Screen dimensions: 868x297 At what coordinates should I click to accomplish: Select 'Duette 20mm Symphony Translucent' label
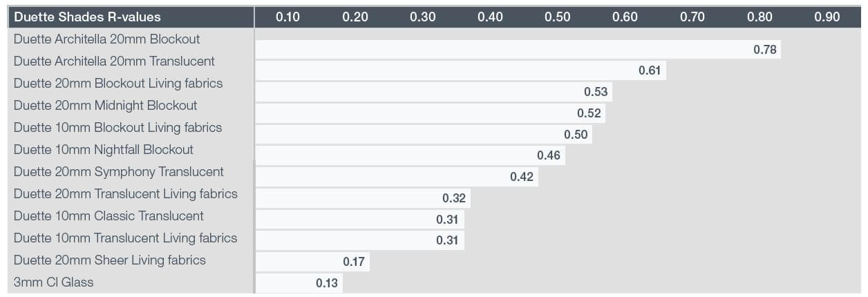[x=119, y=172]
